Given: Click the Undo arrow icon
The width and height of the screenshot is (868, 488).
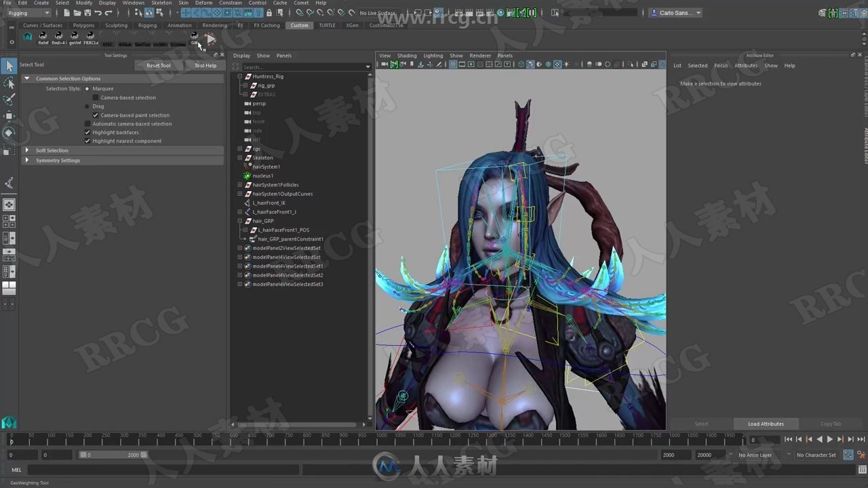Looking at the screenshot, I should click(x=98, y=13).
